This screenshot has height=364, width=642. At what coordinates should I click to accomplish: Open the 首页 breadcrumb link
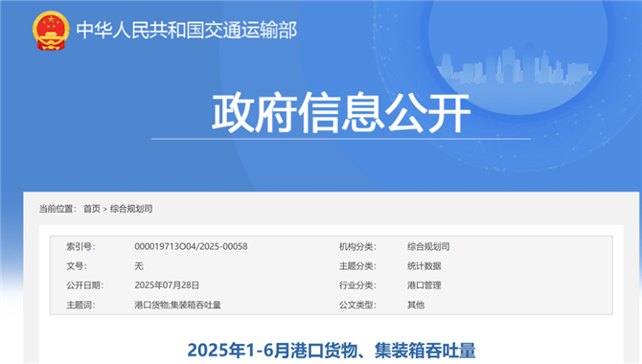92,209
